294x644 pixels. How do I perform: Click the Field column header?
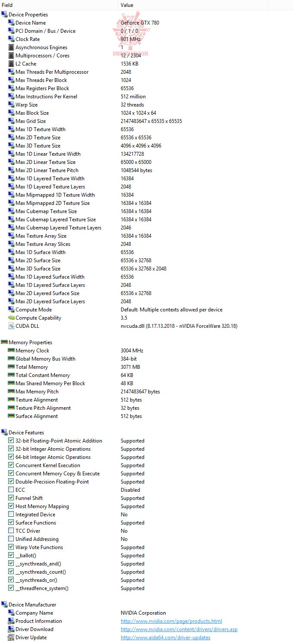[59, 5]
